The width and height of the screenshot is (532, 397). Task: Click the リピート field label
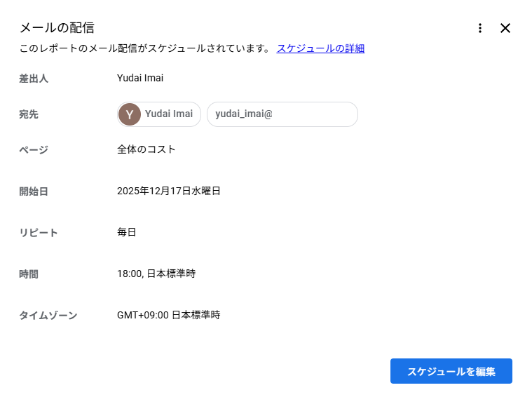[39, 232]
